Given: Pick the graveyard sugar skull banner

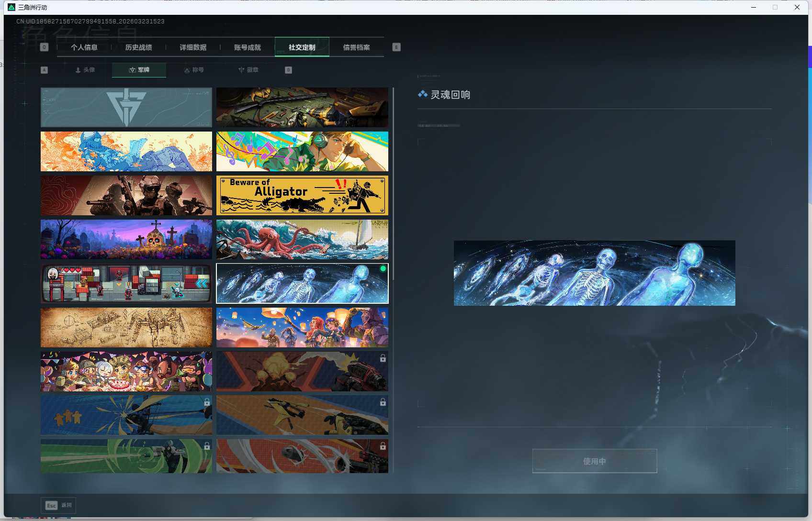Looking at the screenshot, I should [x=126, y=239].
